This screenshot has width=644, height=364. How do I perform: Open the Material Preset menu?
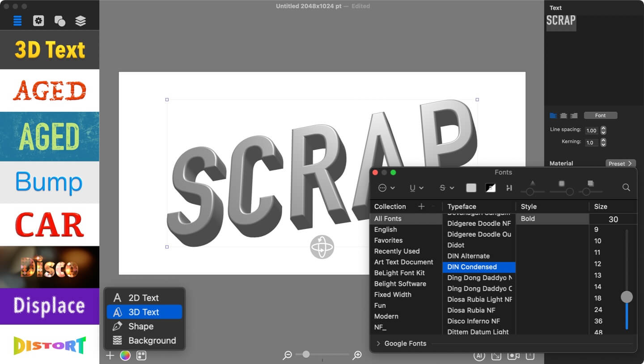click(621, 164)
